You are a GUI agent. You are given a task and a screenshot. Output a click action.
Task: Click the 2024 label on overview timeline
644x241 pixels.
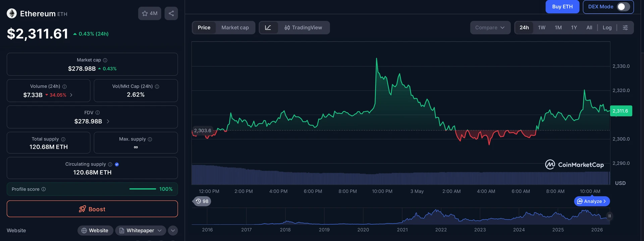(519, 230)
